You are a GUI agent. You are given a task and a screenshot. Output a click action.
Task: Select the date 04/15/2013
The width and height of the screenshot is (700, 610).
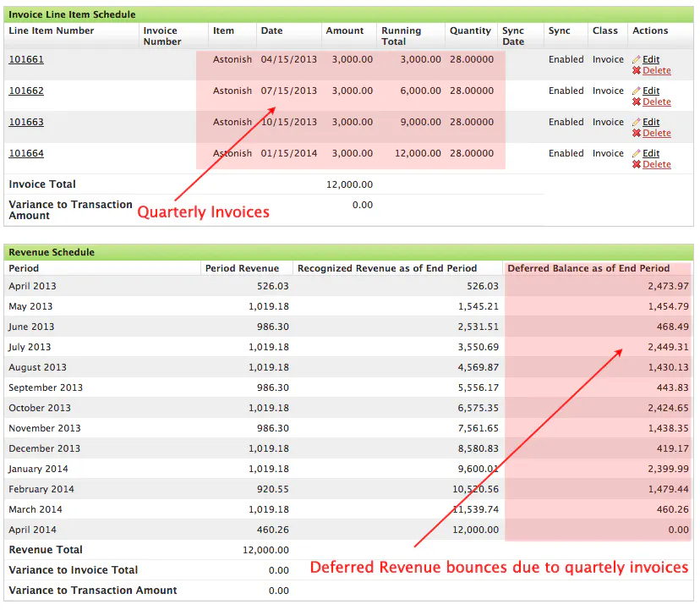[289, 59]
